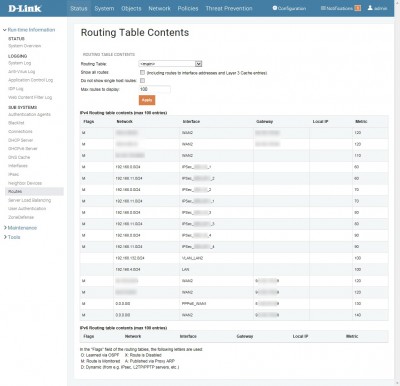
Task: Go to the Policies tab
Action: pyautogui.click(x=188, y=8)
